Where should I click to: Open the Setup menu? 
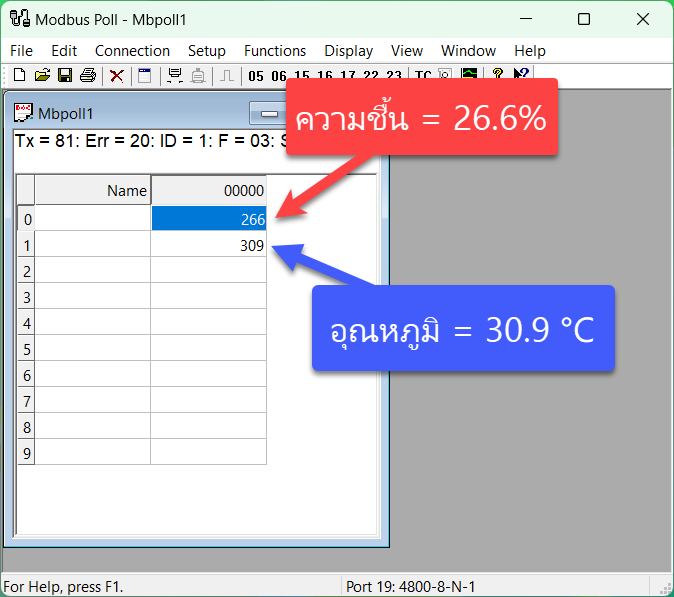click(x=207, y=51)
